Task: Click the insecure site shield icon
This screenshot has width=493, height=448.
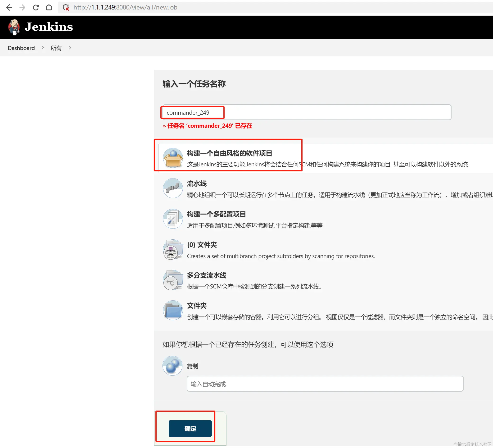Action: point(66,7)
